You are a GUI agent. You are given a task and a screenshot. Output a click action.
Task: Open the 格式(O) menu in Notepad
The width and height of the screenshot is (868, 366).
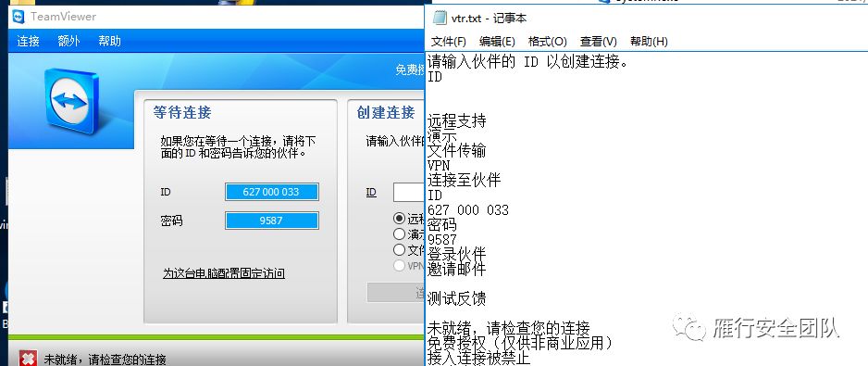(x=548, y=42)
